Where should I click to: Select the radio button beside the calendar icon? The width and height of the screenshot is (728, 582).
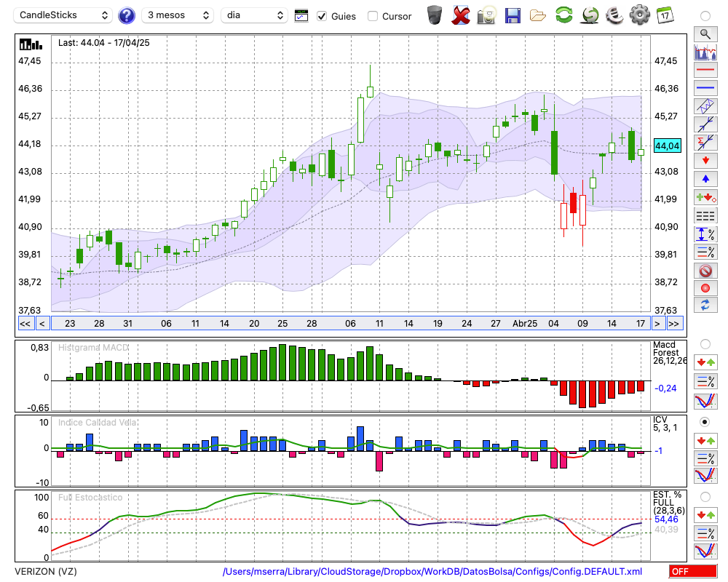[x=705, y=16]
